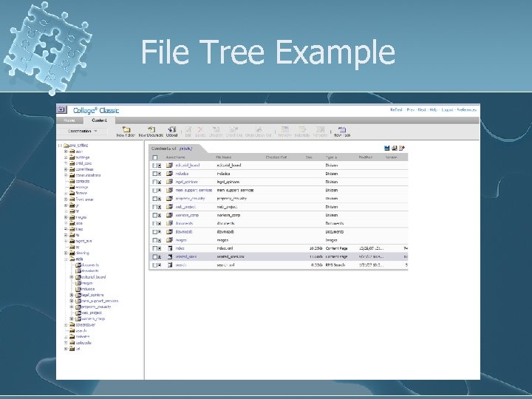Check the mem support services row checkbox

click(154, 191)
